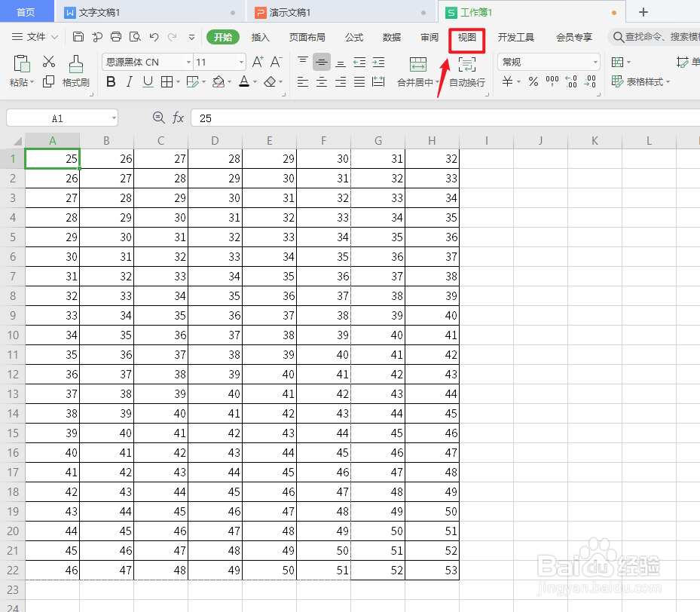Image resolution: width=700 pixels, height=612 pixels.
Task: Open font size dropdown showing 11
Action: (242, 62)
